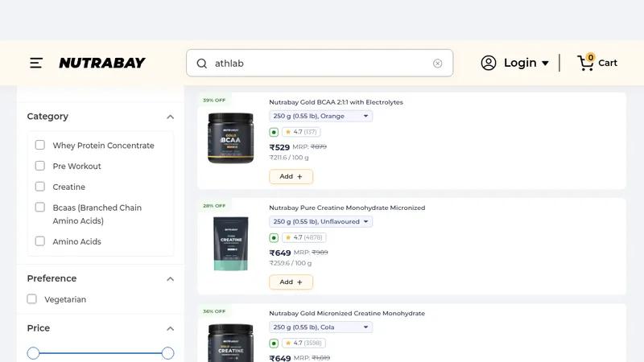
Task: Click the Cart label
Action: pyautogui.click(x=608, y=63)
